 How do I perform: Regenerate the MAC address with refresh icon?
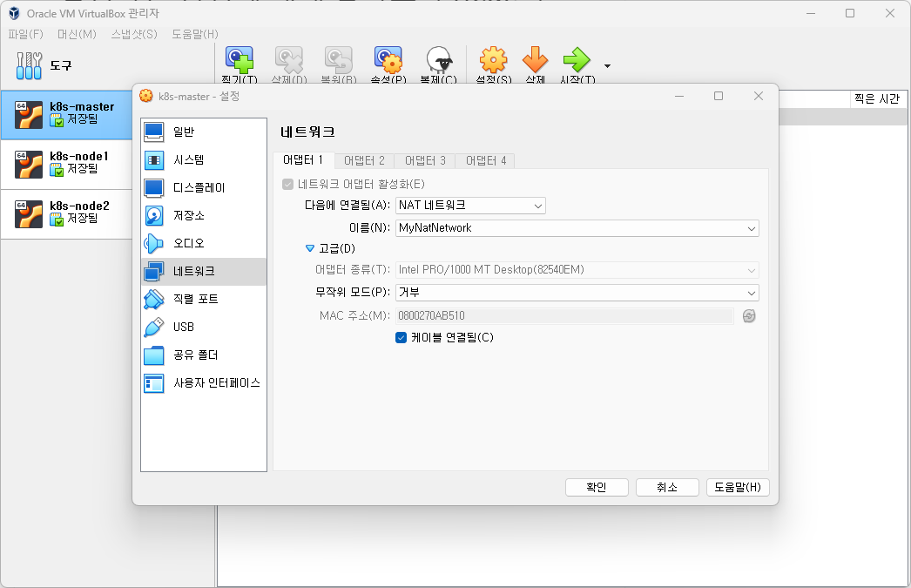point(750,315)
